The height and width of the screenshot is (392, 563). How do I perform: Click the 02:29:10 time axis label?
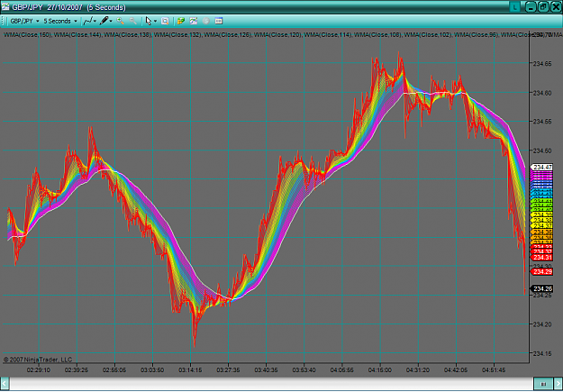[39, 369]
